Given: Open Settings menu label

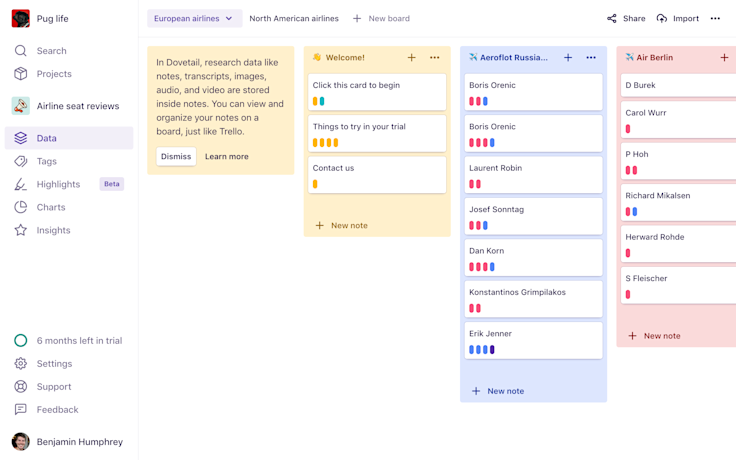Looking at the screenshot, I should [54, 363].
